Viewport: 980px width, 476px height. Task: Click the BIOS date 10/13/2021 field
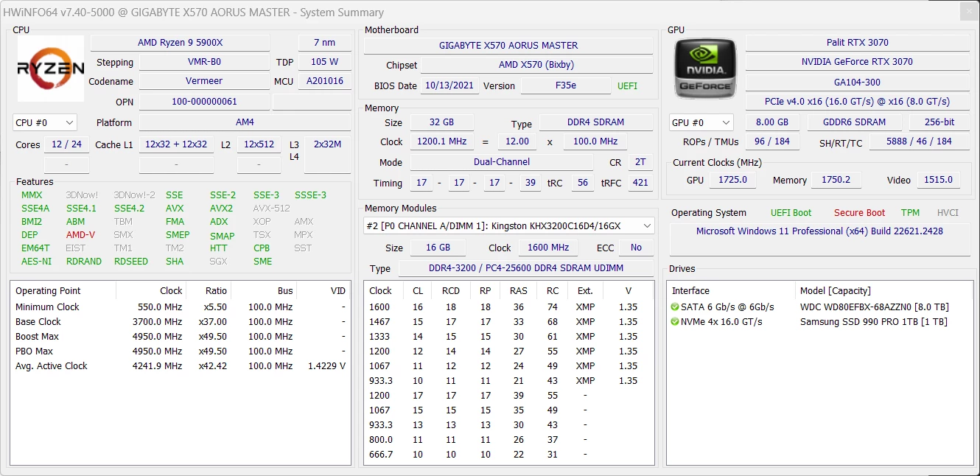450,85
